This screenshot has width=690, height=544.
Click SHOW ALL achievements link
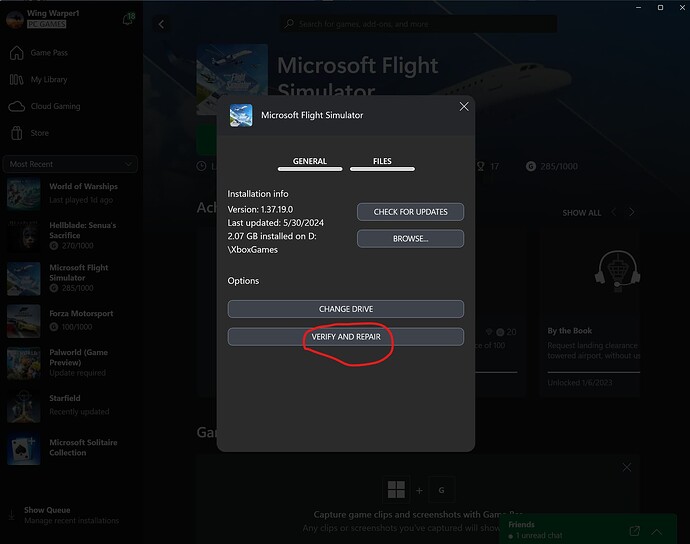tap(581, 213)
